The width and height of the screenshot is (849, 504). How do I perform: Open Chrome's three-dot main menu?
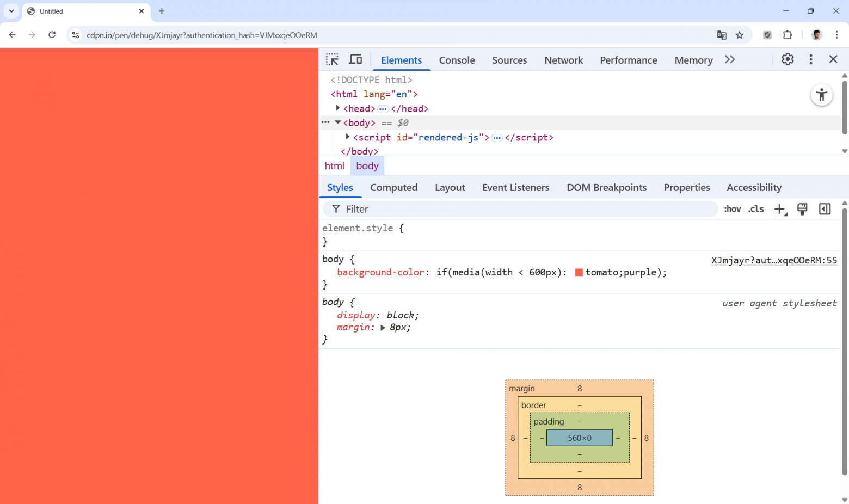[837, 35]
